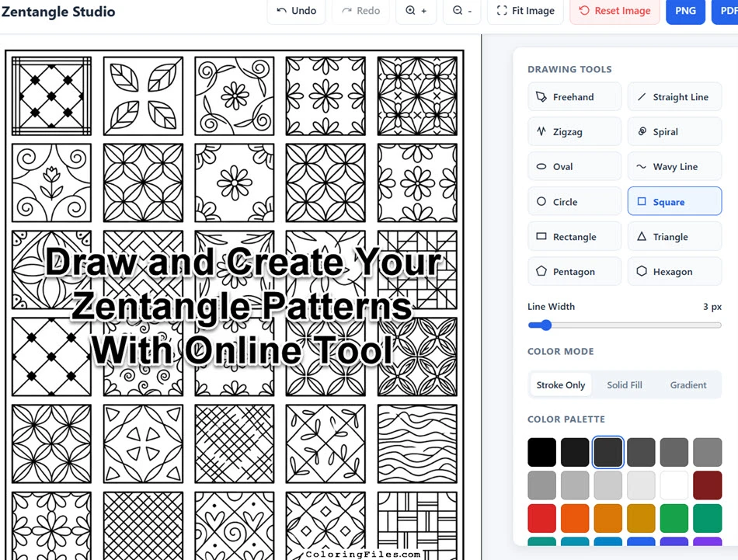Screen dimensions: 738x560
Task: Export the drawing as PNG
Action: [x=685, y=11]
